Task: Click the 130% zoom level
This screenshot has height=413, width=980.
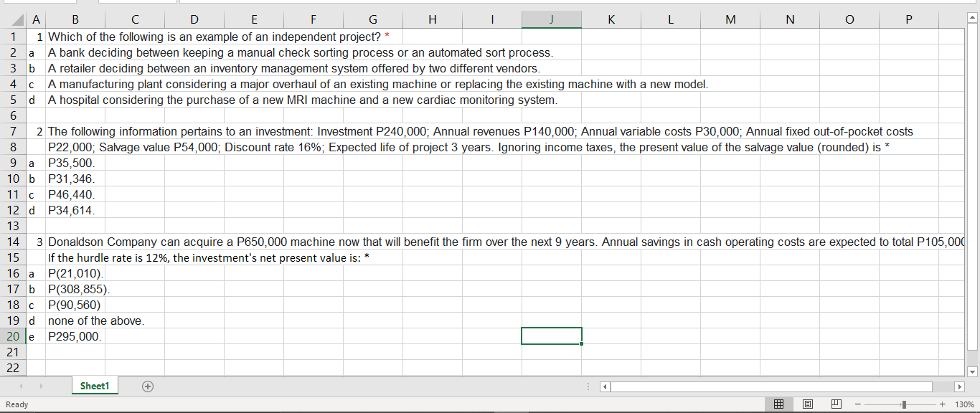Action: coord(964,405)
